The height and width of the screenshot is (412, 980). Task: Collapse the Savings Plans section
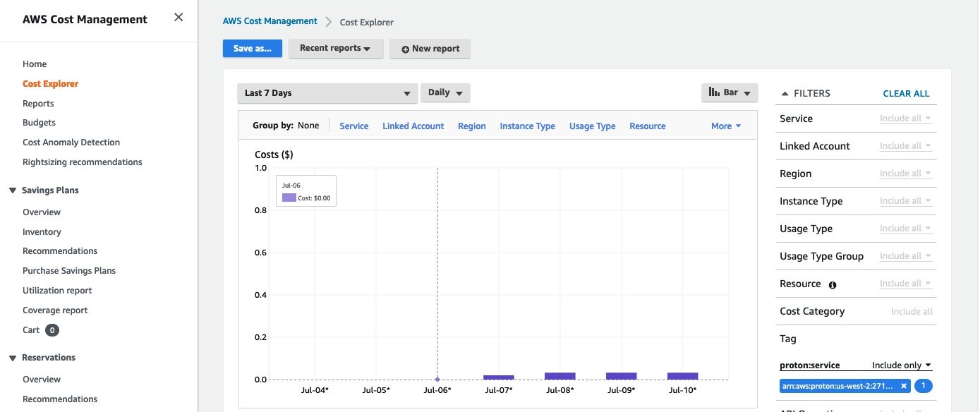coord(13,190)
